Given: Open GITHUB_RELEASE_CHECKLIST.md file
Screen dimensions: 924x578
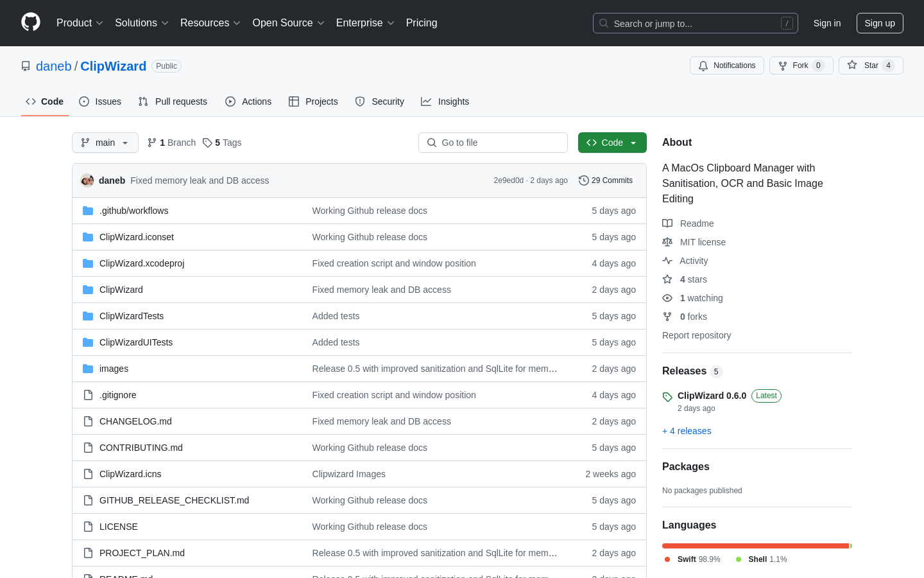Looking at the screenshot, I should click(174, 500).
